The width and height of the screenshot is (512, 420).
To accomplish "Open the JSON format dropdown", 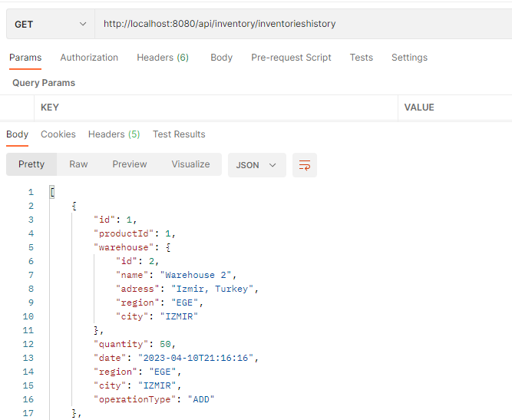I will click(x=256, y=165).
